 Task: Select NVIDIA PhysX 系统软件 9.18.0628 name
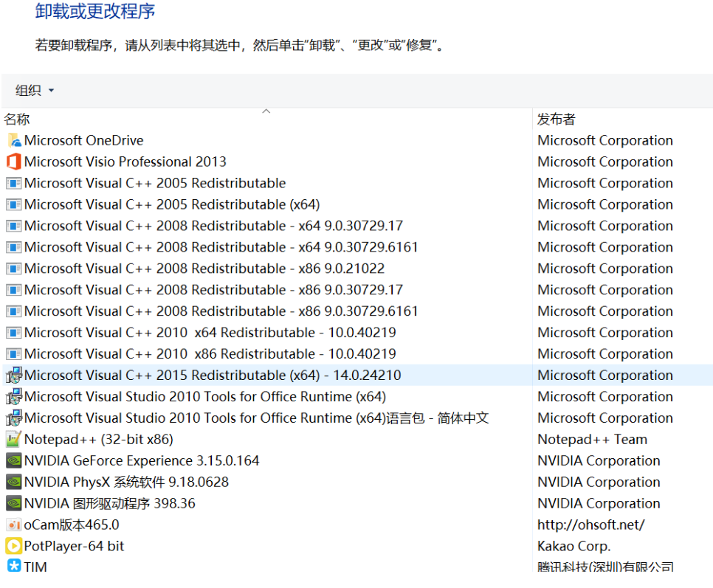126,482
